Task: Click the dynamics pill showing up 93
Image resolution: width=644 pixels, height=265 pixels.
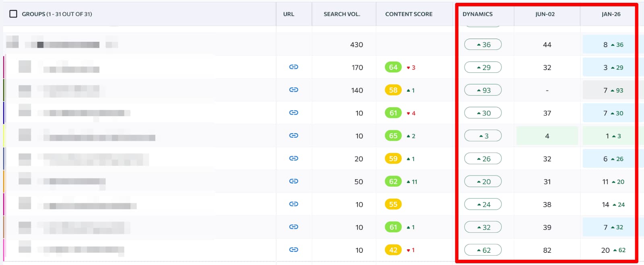Action: [x=483, y=90]
